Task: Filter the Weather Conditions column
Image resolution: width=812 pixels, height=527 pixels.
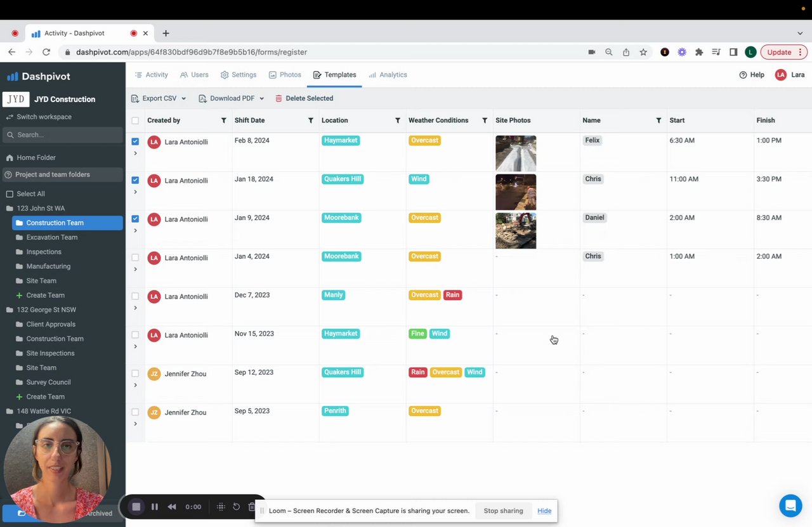Action: coord(485,120)
